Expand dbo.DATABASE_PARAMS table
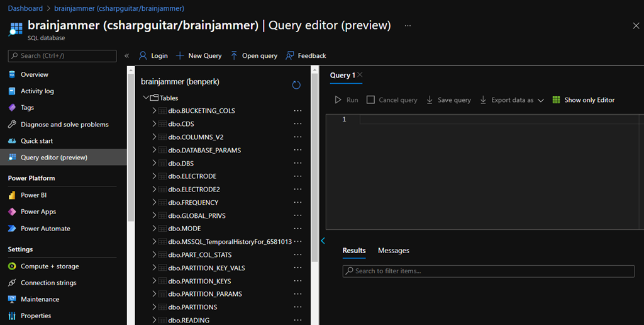 click(x=155, y=150)
